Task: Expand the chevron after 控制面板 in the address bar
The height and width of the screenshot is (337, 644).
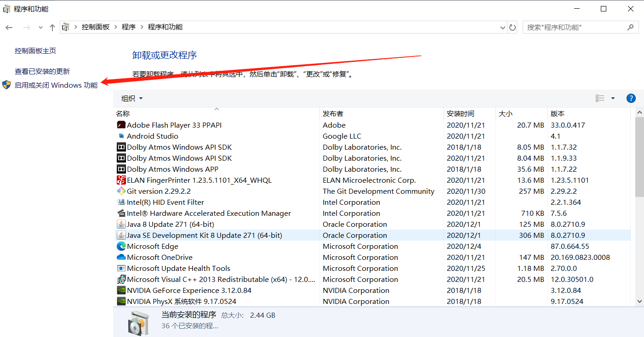Action: 116,27
